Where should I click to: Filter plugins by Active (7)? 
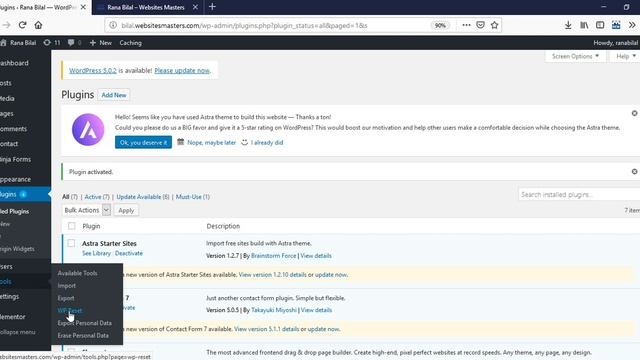point(97,197)
